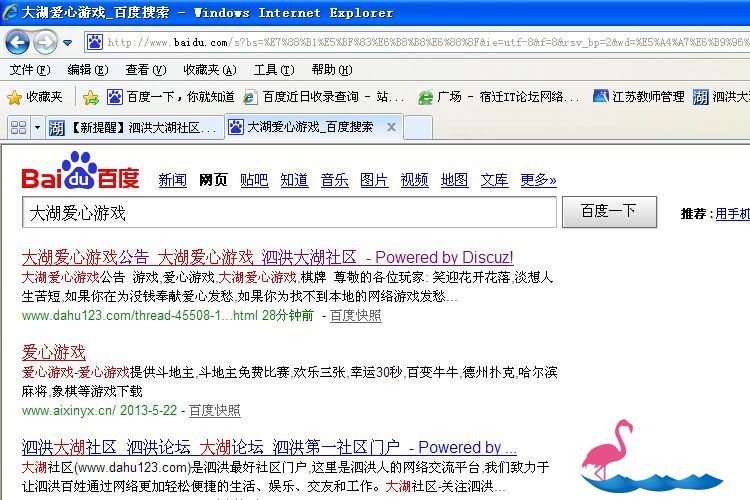Go to Baidu 文库 category
Image resolution: width=750 pixels, height=500 pixels.
[494, 180]
